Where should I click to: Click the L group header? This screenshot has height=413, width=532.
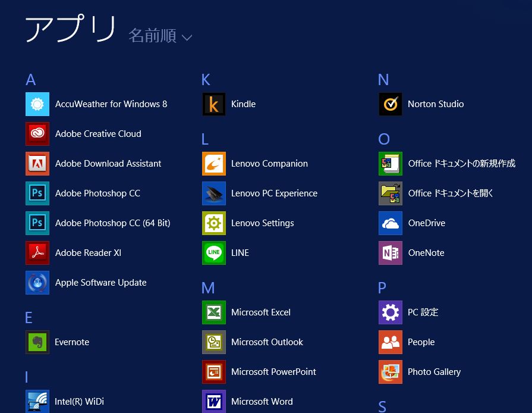[x=205, y=139]
